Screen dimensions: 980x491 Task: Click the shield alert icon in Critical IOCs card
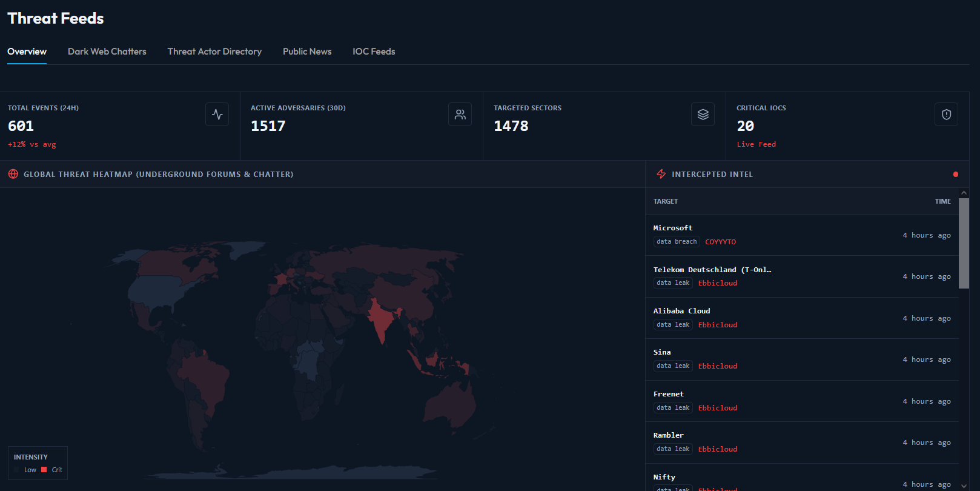(946, 115)
